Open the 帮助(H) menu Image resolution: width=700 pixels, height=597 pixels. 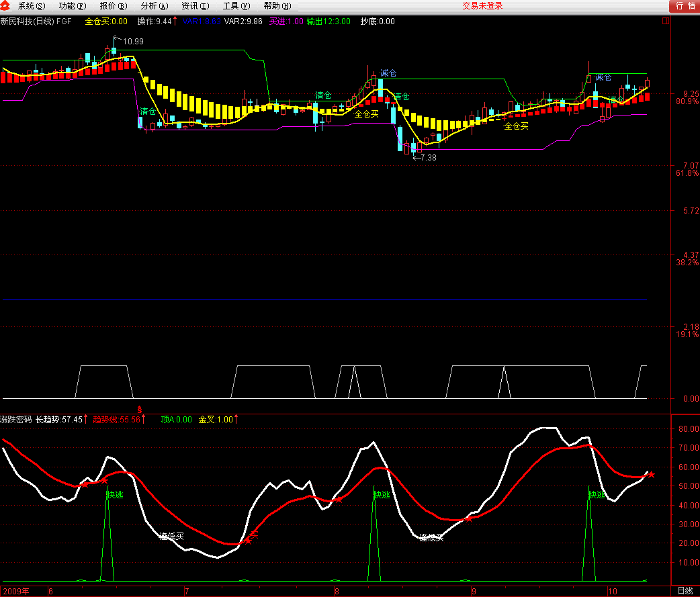(x=277, y=6)
